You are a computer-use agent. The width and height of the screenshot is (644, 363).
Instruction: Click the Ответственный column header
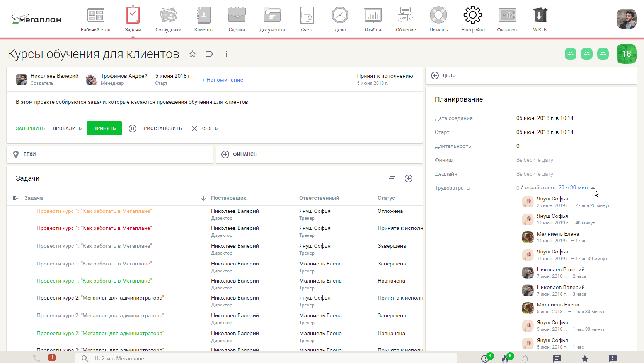click(319, 198)
